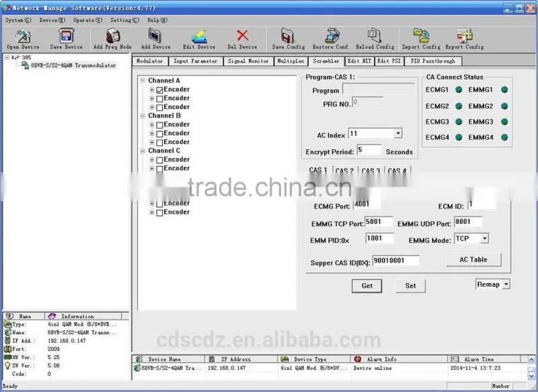Open the Import Config tool

click(421, 36)
